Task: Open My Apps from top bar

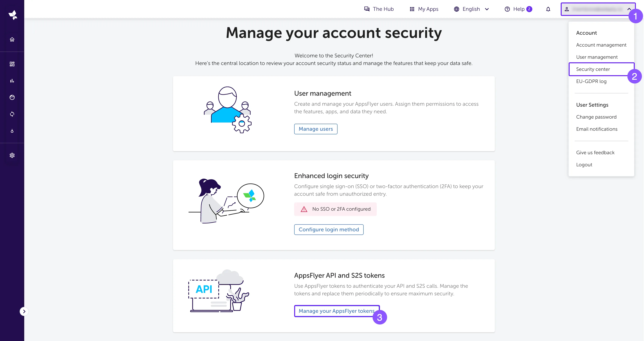Action: 424,9
